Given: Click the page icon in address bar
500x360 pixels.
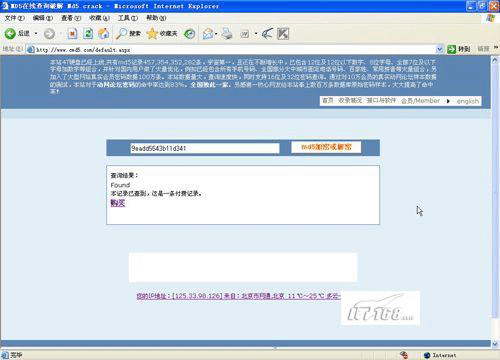Looking at the screenshot, I should click(31, 49).
